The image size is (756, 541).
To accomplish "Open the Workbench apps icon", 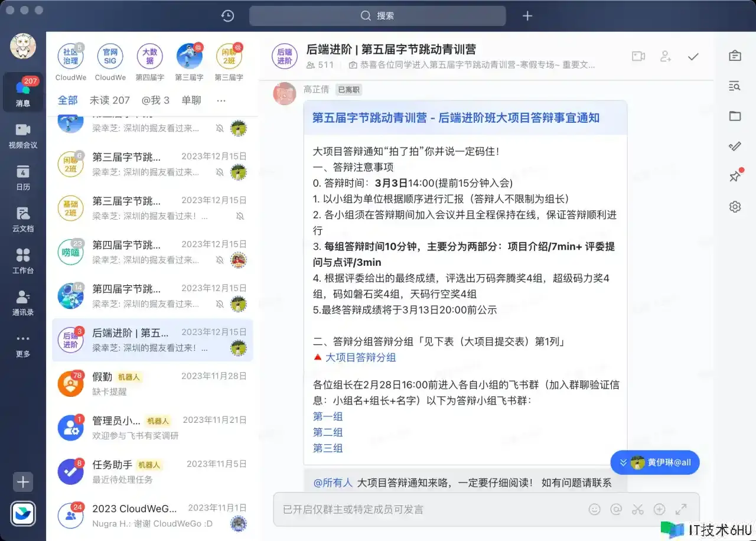I will coord(23,261).
